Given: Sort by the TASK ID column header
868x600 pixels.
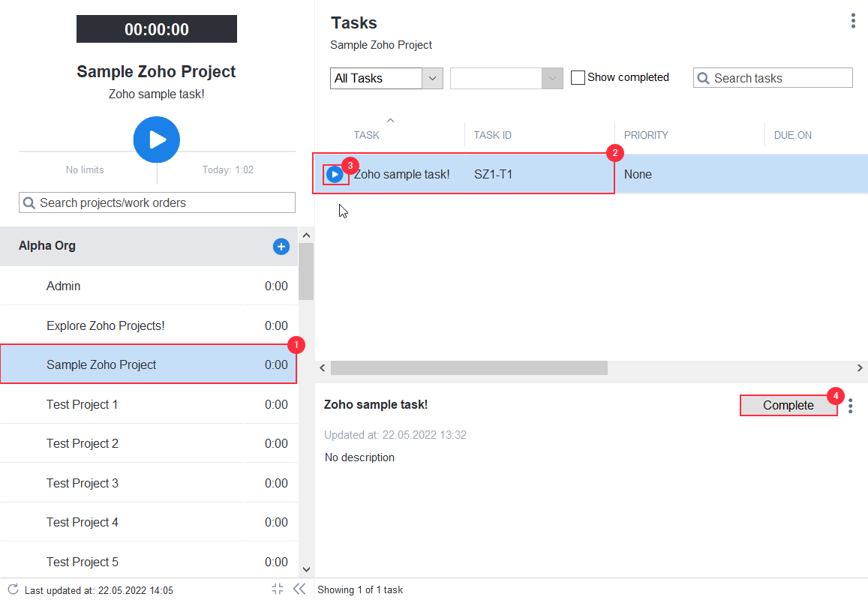Looking at the screenshot, I should pyautogui.click(x=492, y=135).
